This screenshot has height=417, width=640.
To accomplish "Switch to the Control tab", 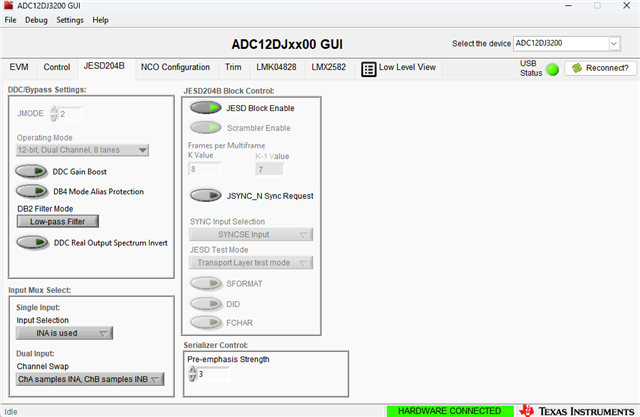I will point(57,67).
